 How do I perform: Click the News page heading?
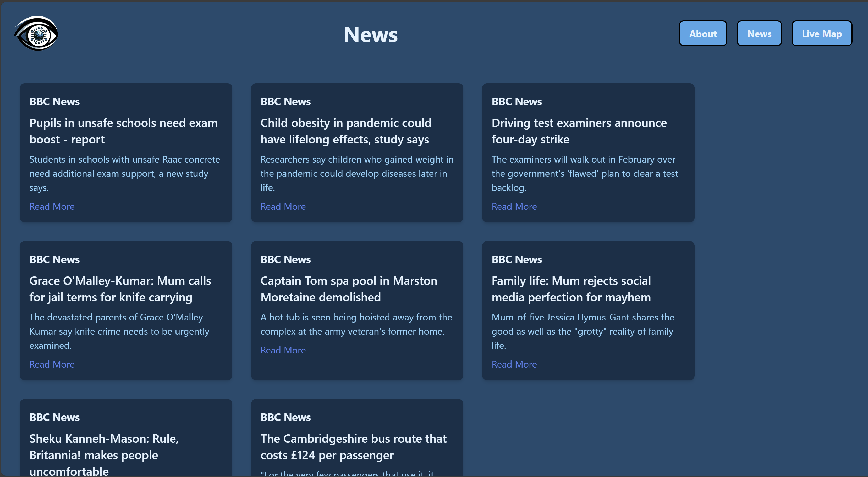tap(370, 34)
